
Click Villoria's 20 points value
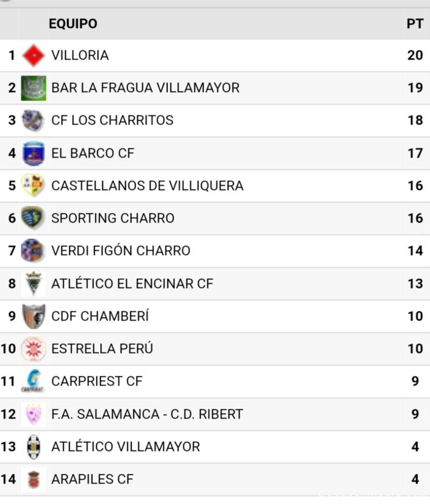[415, 55]
